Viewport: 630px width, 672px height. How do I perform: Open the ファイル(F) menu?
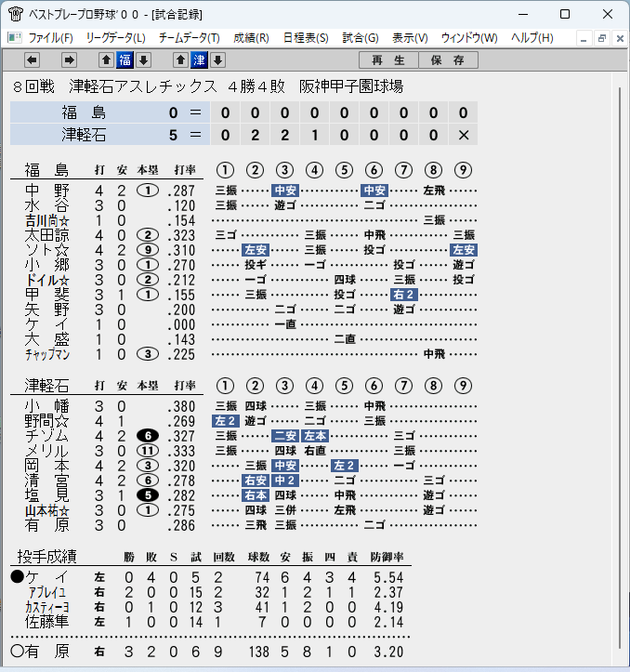50,38
